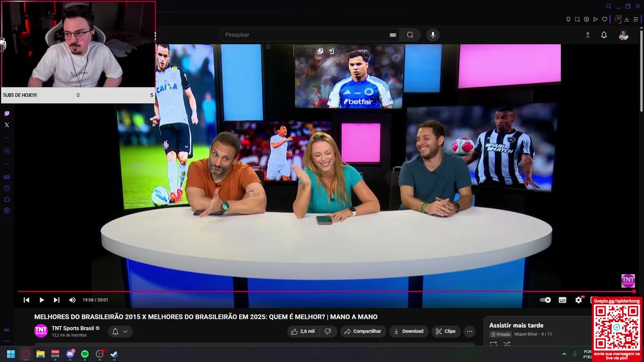Open the TNT Sports channel avatar
644x362 pixels.
41,331
